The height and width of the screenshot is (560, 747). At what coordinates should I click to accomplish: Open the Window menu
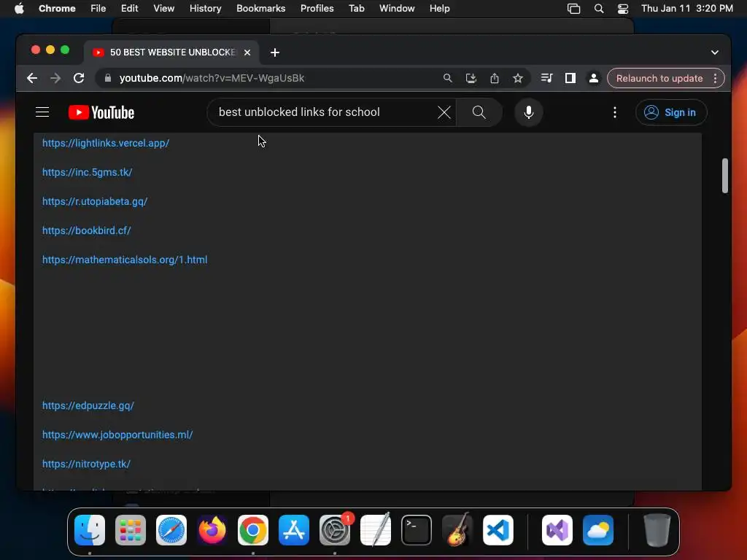397,8
